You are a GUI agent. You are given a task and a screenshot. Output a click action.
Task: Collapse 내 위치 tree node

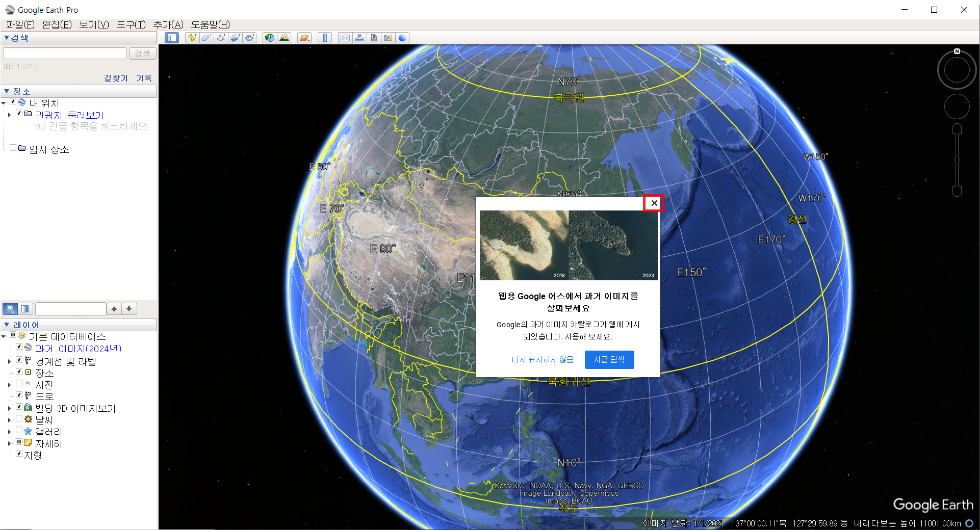tap(4, 103)
